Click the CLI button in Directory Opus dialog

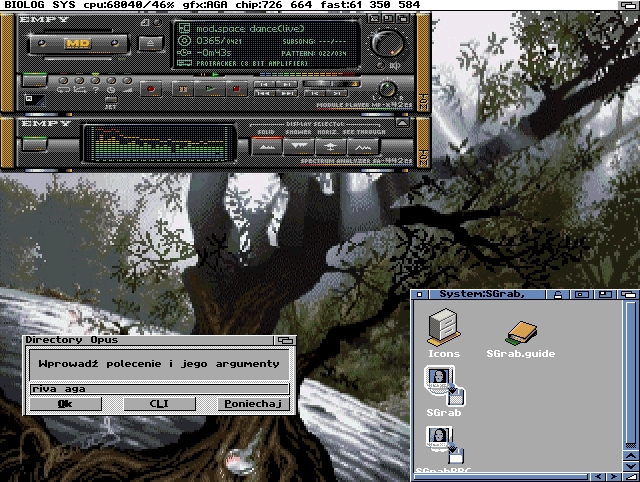pyautogui.click(x=159, y=404)
